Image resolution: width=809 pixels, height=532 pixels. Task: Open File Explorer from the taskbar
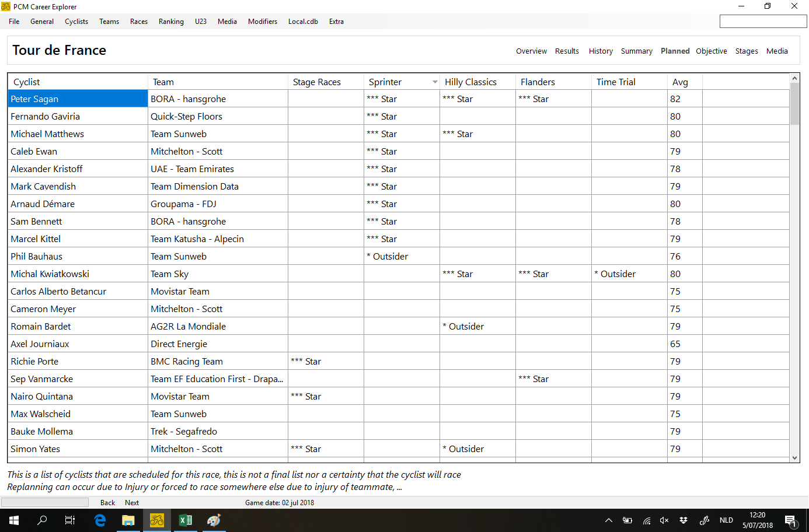128,520
